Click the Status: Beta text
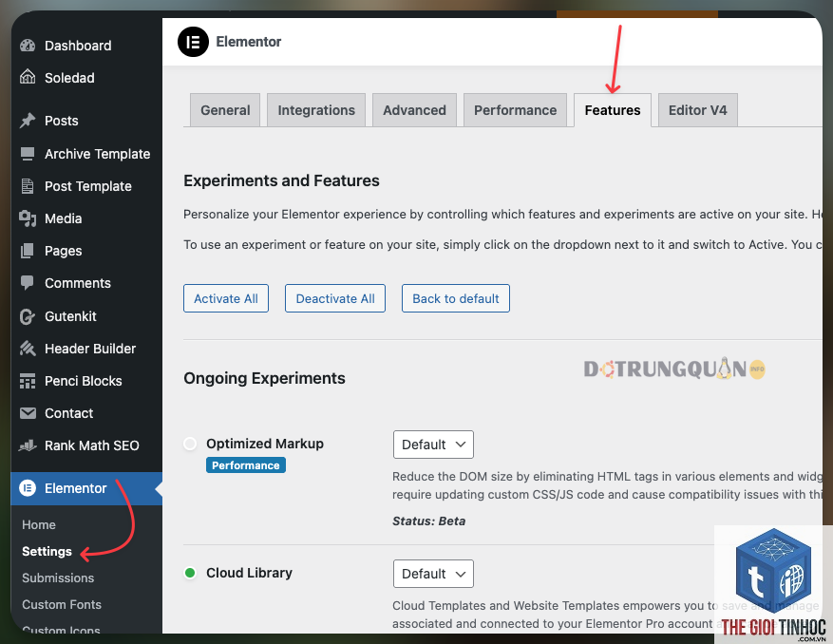This screenshot has height=644, width=833. point(428,521)
